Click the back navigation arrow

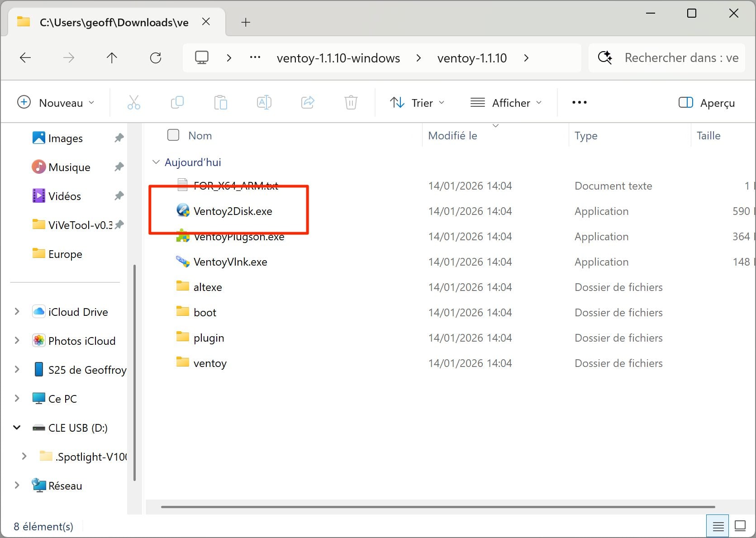coord(26,57)
